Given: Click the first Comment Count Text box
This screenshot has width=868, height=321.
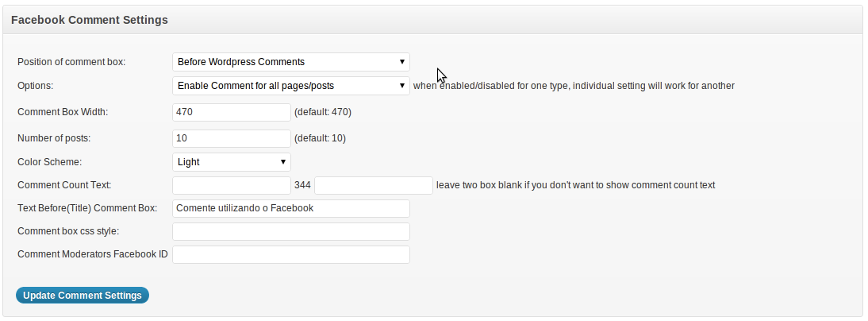Looking at the screenshot, I should pyautogui.click(x=232, y=185).
